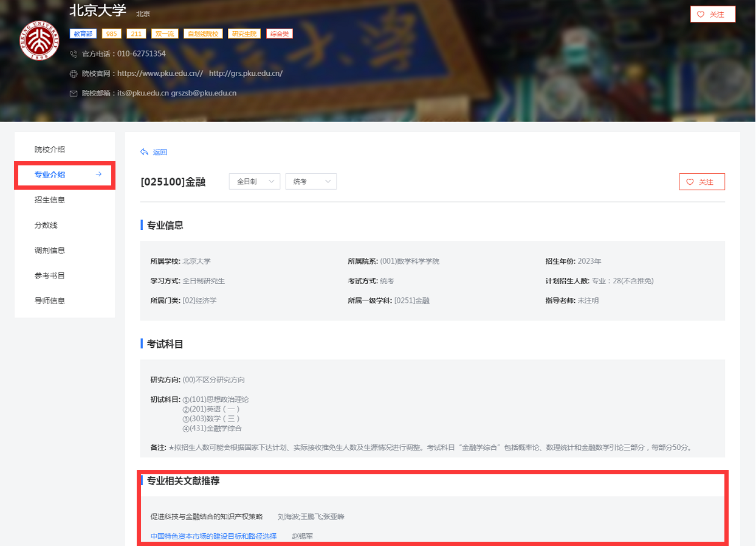Follow the university with top 关注 button

pyautogui.click(x=713, y=14)
